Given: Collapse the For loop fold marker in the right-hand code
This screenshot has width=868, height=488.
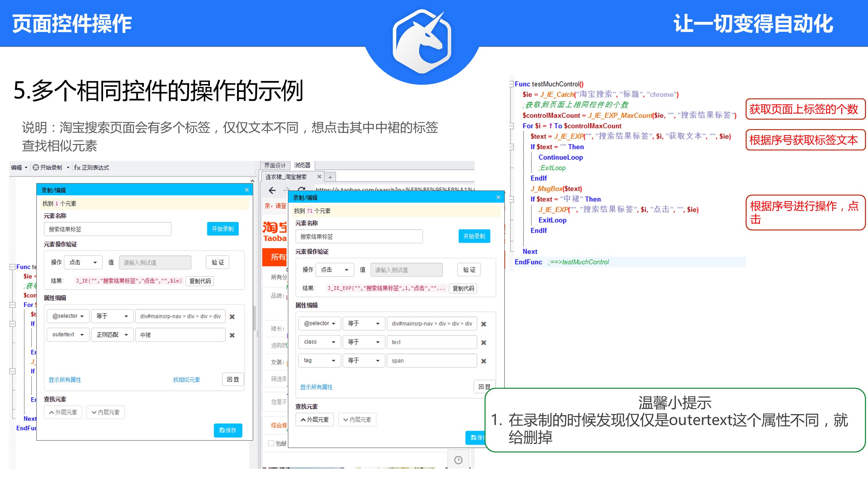Looking at the screenshot, I should click(511, 126).
